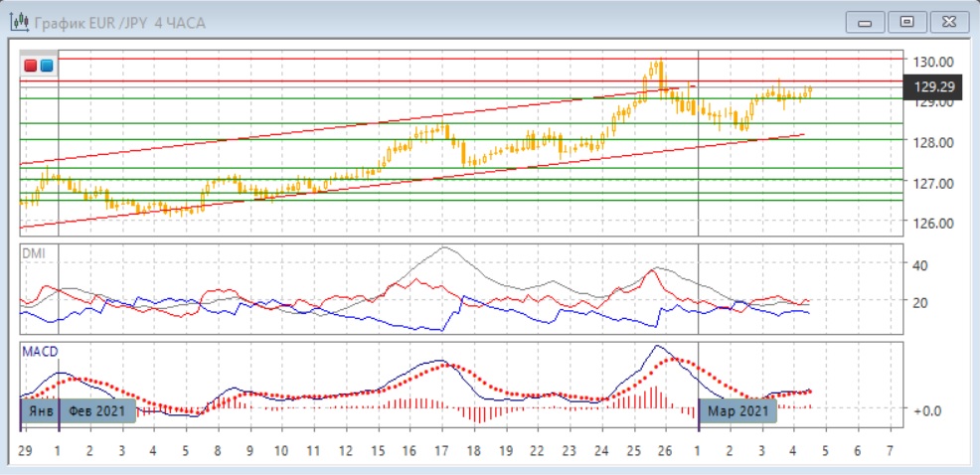
Task: Click the window title График EUR/JPY 4 ЧАСА
Action: click(119, 22)
